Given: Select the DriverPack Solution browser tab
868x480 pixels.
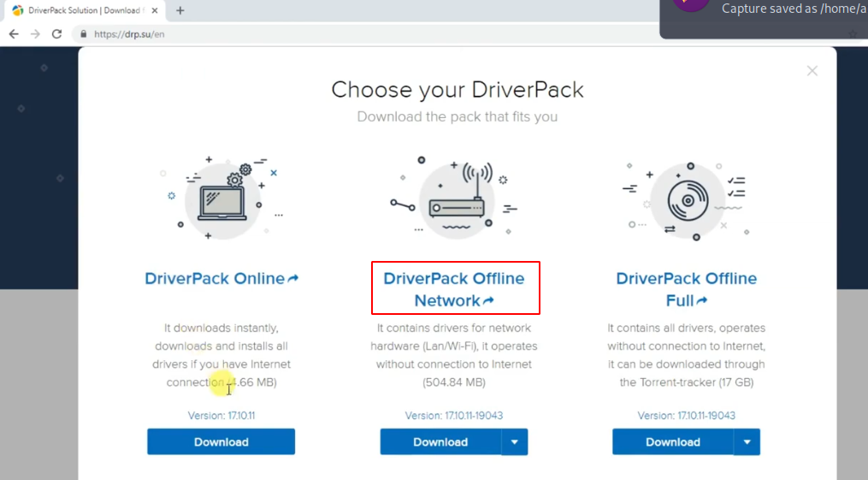Looking at the screenshot, I should pyautogui.click(x=86, y=10).
